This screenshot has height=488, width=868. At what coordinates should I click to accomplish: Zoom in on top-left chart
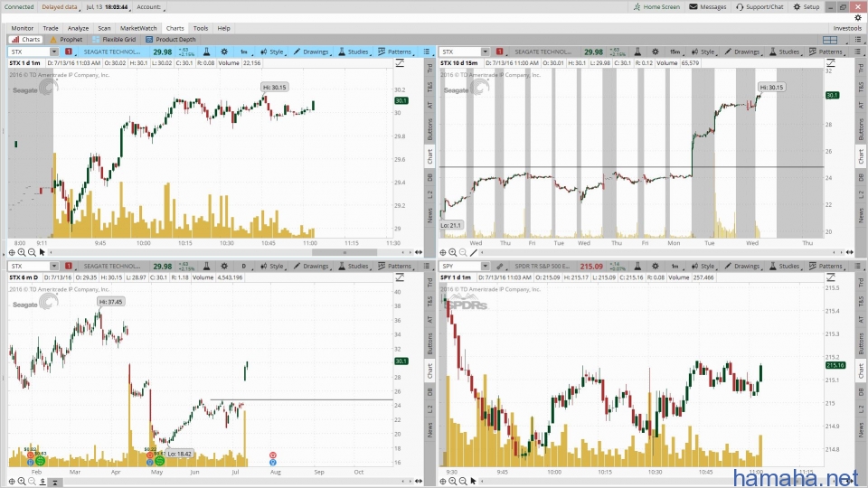(22, 253)
